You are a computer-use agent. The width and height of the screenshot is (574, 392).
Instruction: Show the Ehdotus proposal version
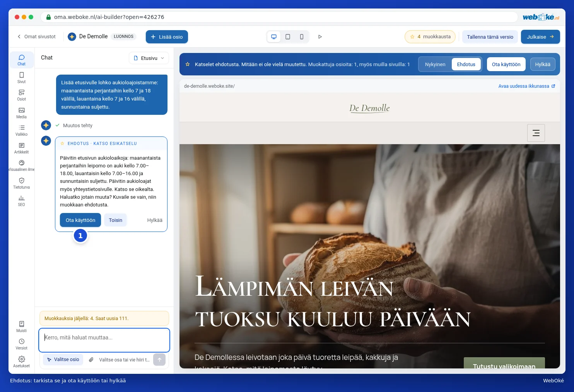pyautogui.click(x=466, y=64)
